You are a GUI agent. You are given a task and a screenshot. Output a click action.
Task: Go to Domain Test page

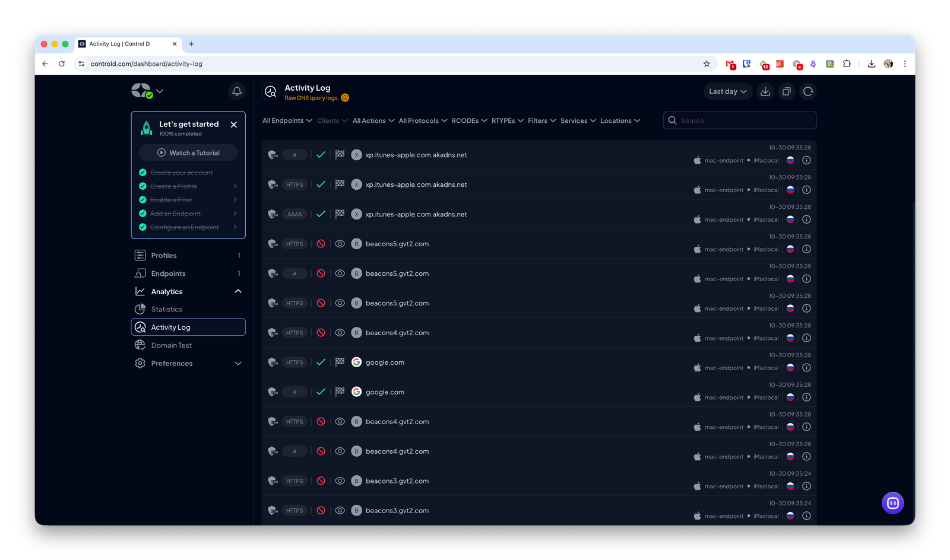tap(171, 345)
